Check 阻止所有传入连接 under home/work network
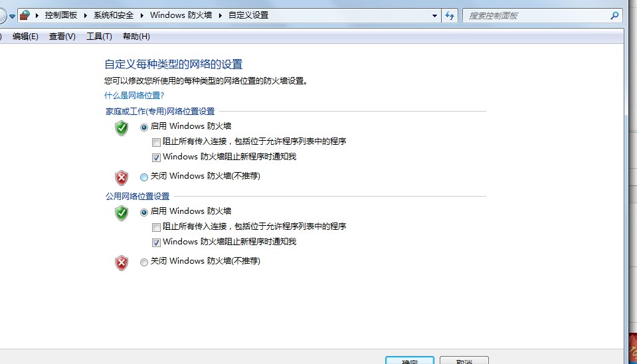This screenshot has width=637, height=364. click(156, 143)
